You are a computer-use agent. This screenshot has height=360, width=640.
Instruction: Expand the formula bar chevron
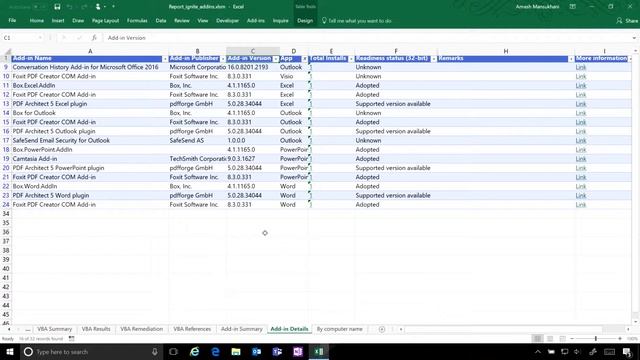pos(634,38)
